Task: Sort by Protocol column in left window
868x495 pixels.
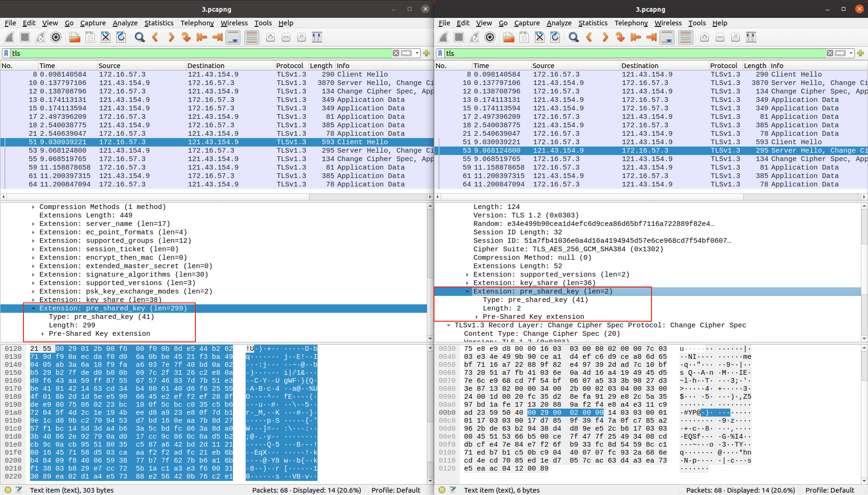Action: point(291,66)
